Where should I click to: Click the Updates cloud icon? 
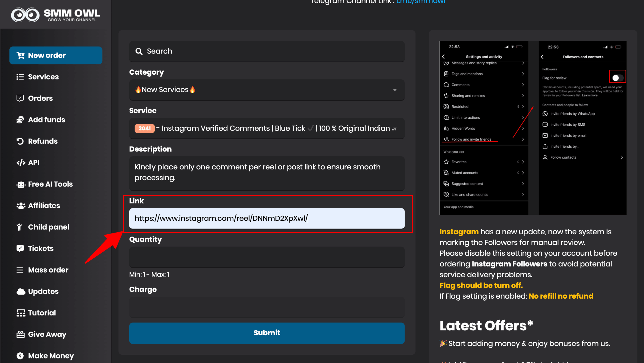click(x=21, y=292)
